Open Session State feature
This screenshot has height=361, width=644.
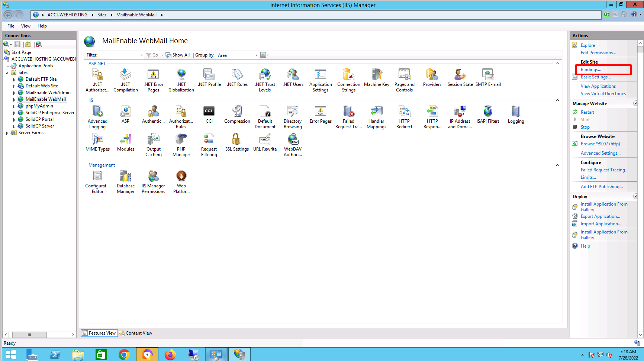click(460, 78)
